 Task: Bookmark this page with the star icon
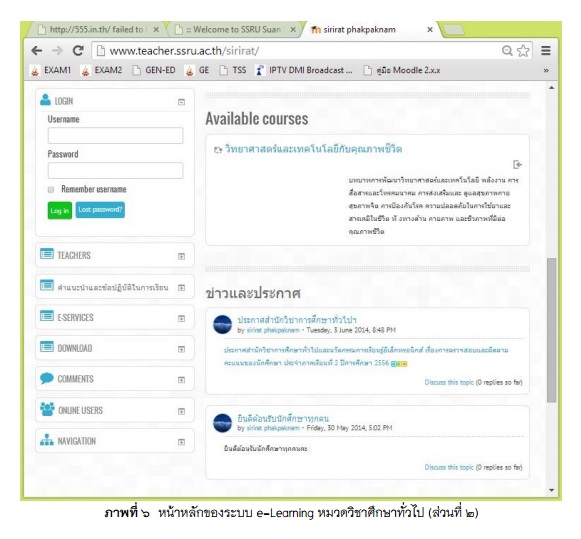[x=523, y=51]
